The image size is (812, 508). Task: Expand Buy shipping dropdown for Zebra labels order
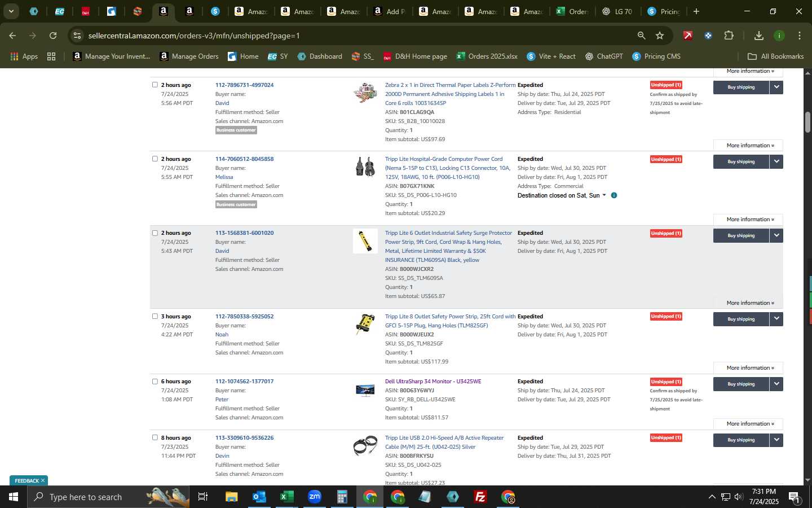[x=776, y=87]
